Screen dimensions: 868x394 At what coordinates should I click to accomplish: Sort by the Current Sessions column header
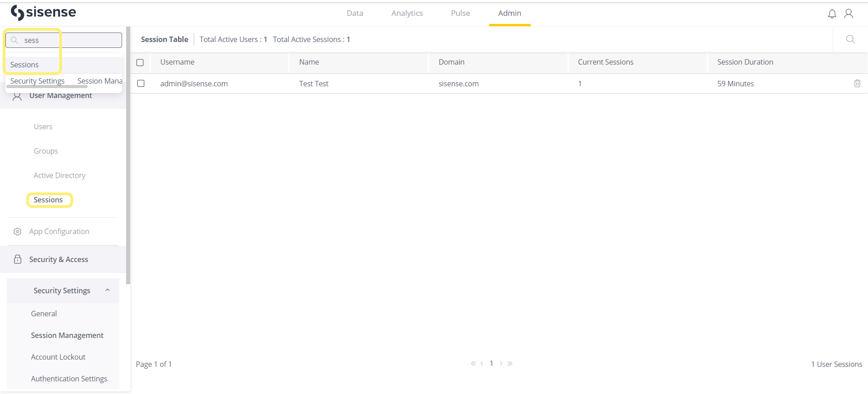[605, 62]
